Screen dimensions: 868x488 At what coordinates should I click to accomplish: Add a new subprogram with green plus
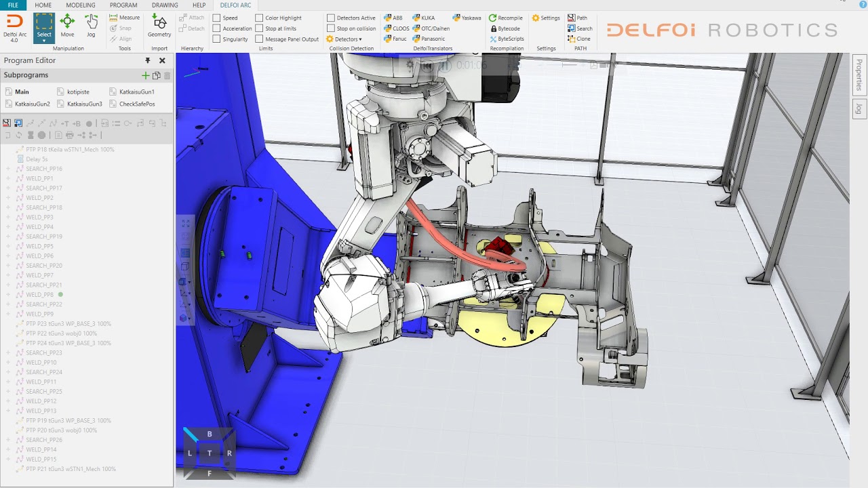(145, 75)
